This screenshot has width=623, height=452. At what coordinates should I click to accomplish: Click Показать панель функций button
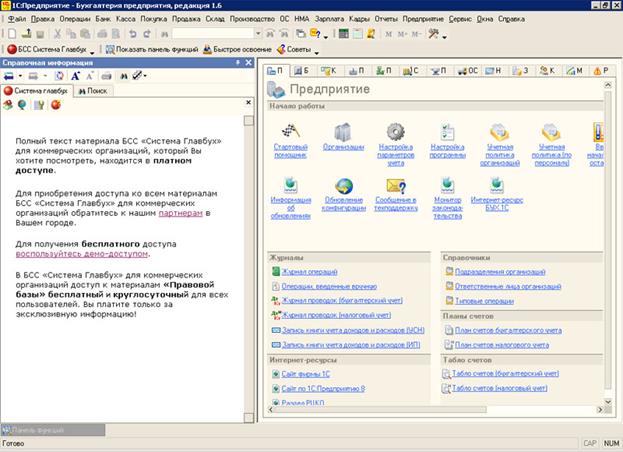tap(152, 49)
